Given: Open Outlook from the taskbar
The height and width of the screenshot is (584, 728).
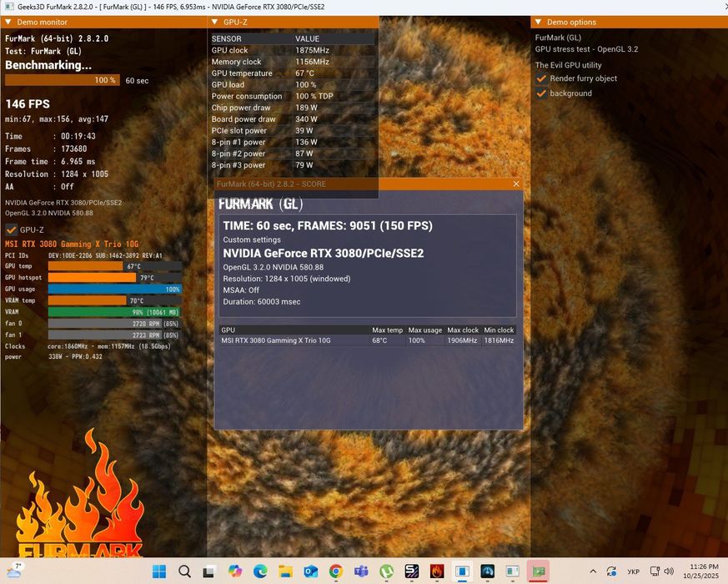Looking at the screenshot, I should point(310,571).
